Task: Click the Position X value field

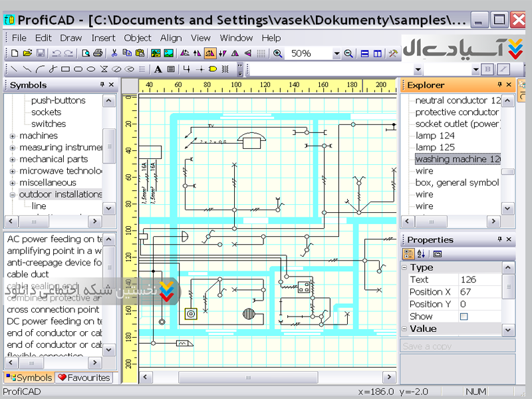Action: pyautogui.click(x=479, y=292)
